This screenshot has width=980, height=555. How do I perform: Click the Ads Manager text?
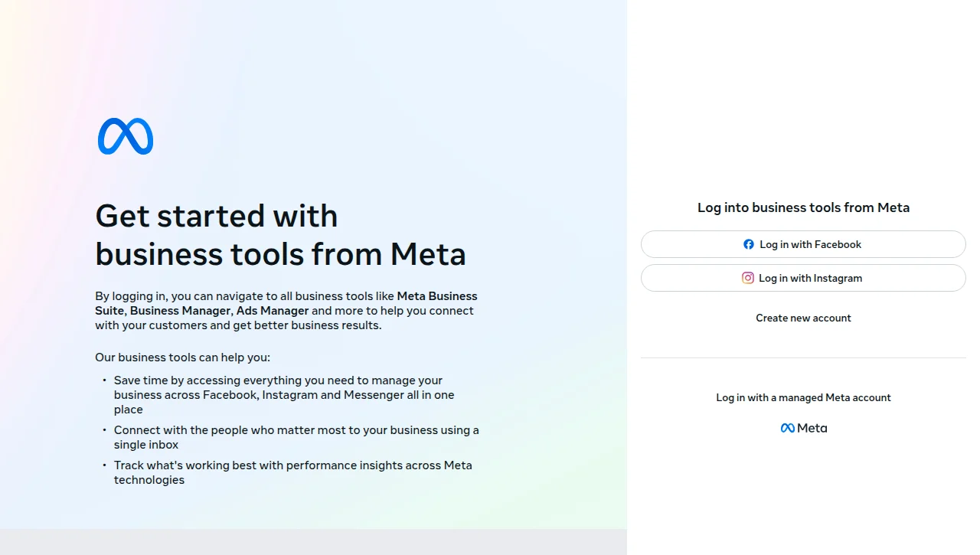tap(273, 310)
